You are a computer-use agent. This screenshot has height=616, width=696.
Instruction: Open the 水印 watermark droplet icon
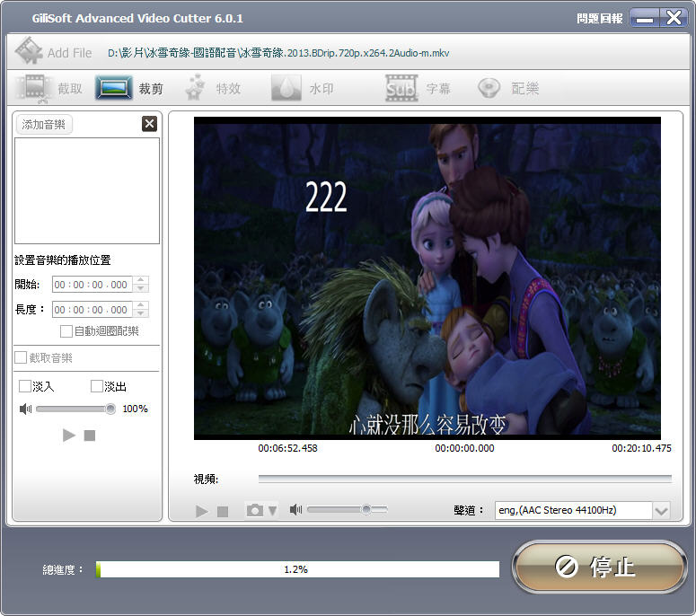click(286, 87)
